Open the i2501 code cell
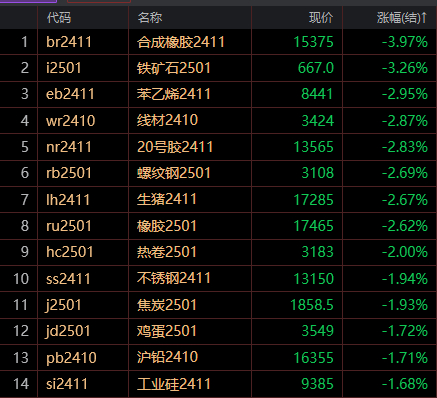 [x=64, y=68]
